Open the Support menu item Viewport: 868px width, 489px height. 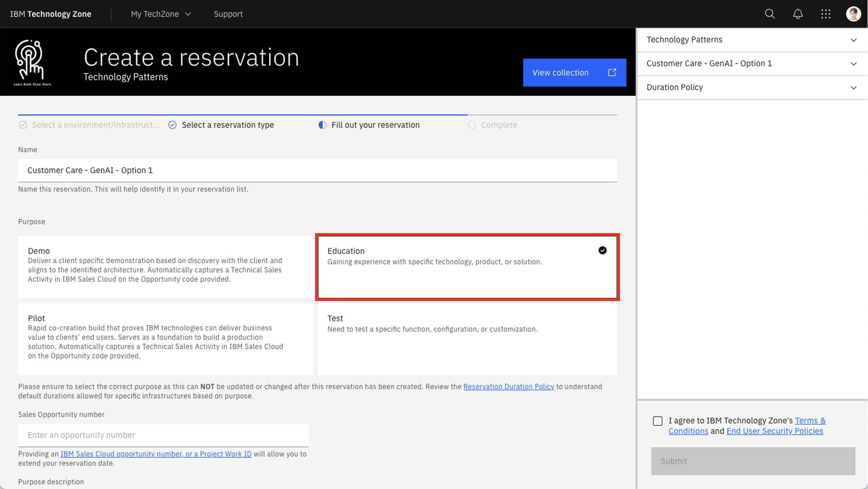coord(228,14)
